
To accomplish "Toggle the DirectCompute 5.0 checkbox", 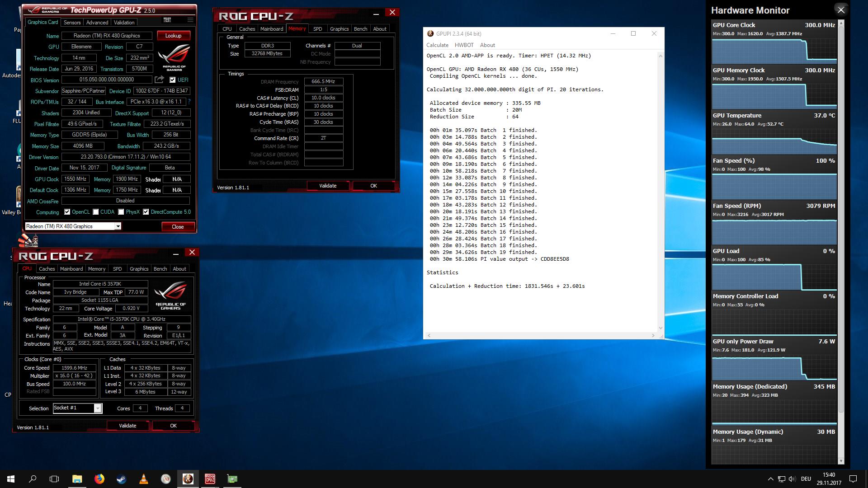I will pyautogui.click(x=146, y=212).
